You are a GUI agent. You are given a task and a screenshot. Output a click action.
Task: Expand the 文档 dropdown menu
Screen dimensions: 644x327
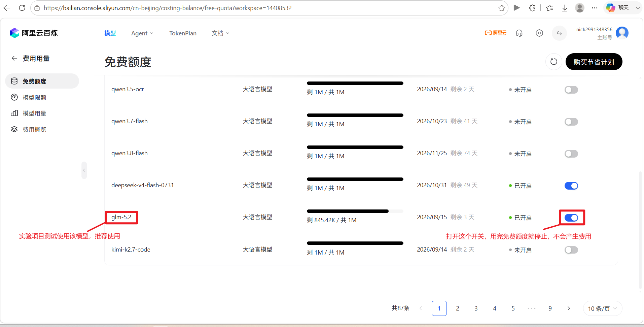[220, 33]
